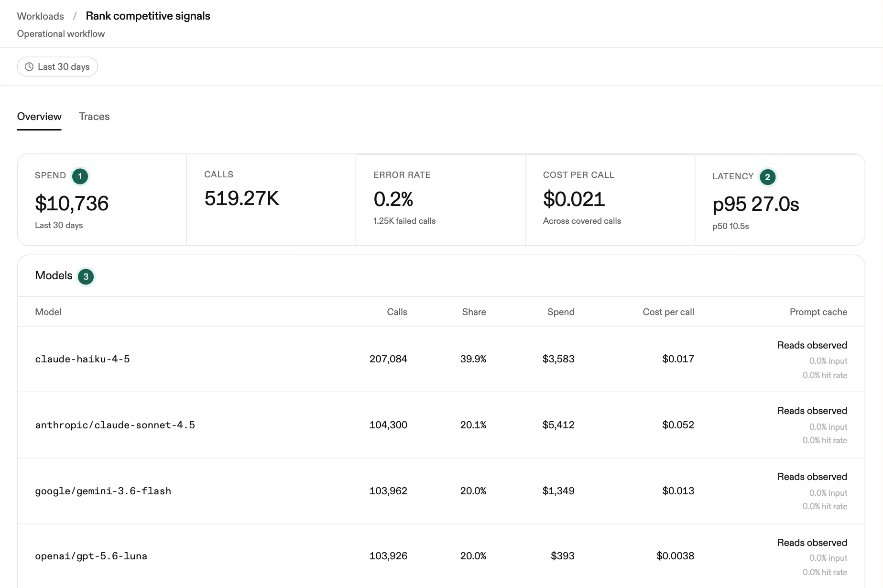
Task: Click the Spend column header in table
Action: (x=561, y=312)
